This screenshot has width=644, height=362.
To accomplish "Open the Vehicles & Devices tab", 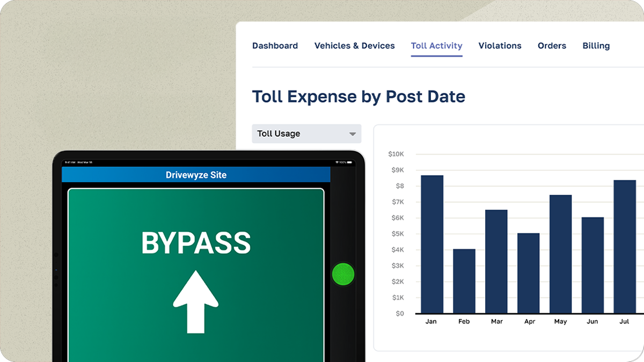I will (354, 46).
